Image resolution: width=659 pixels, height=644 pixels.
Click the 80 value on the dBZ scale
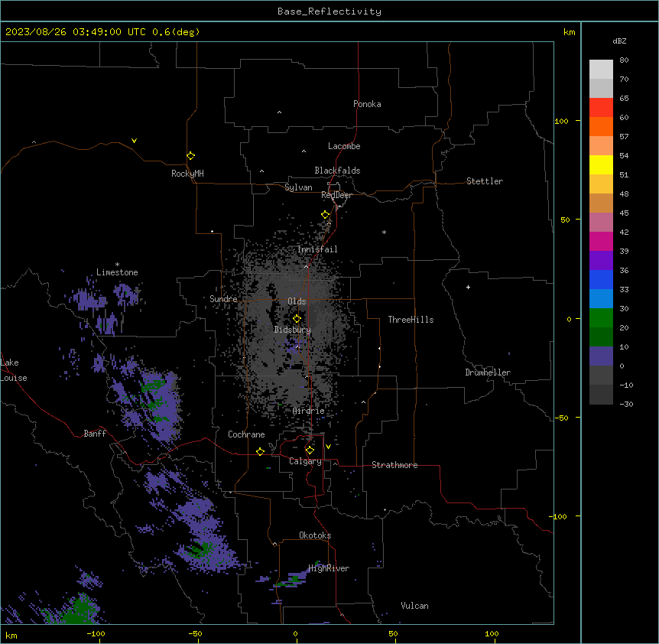click(x=624, y=60)
